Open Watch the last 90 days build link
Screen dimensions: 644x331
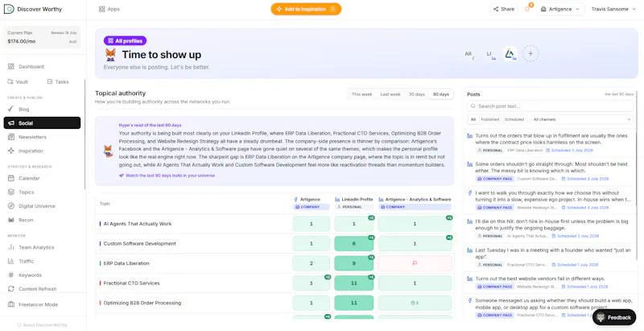coord(167,176)
